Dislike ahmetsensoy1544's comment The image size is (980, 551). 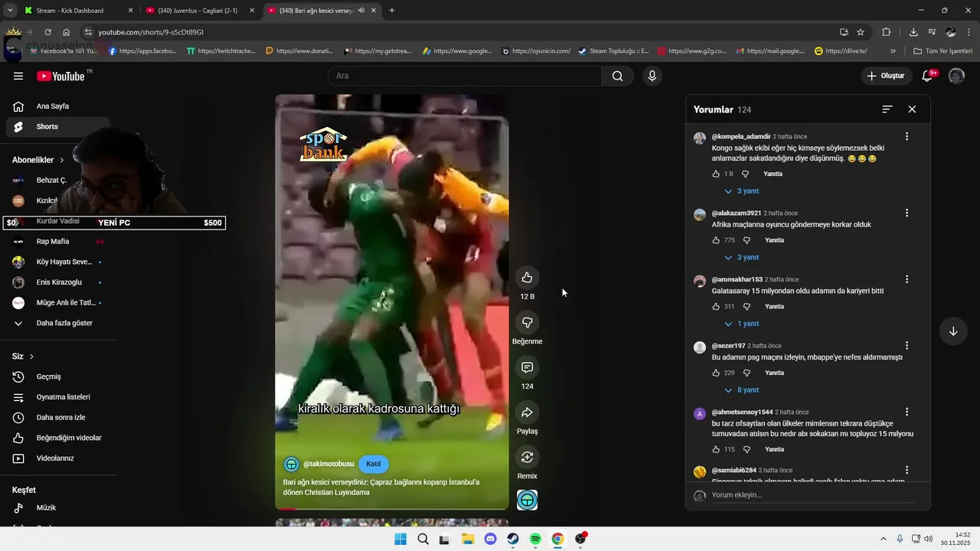tap(746, 449)
